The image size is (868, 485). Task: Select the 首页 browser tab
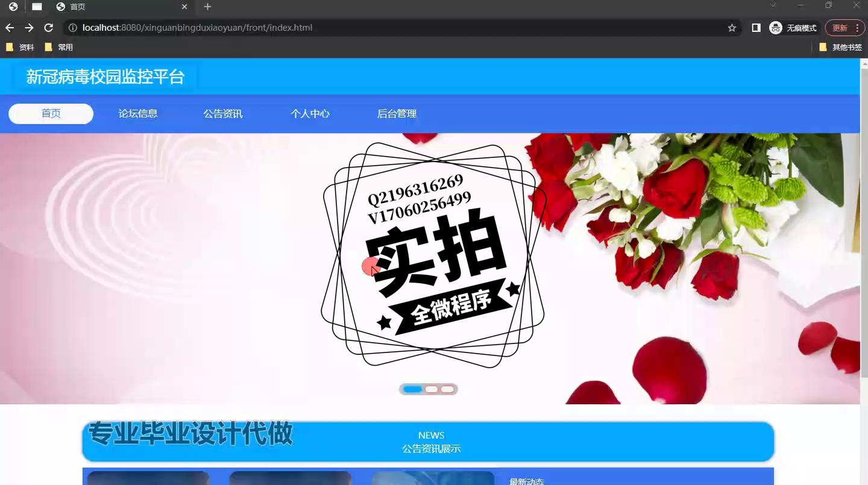(x=121, y=7)
